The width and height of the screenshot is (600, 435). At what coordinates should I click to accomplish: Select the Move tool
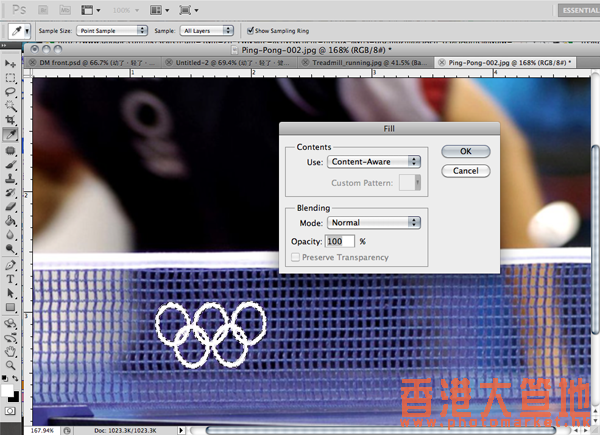[x=10, y=64]
